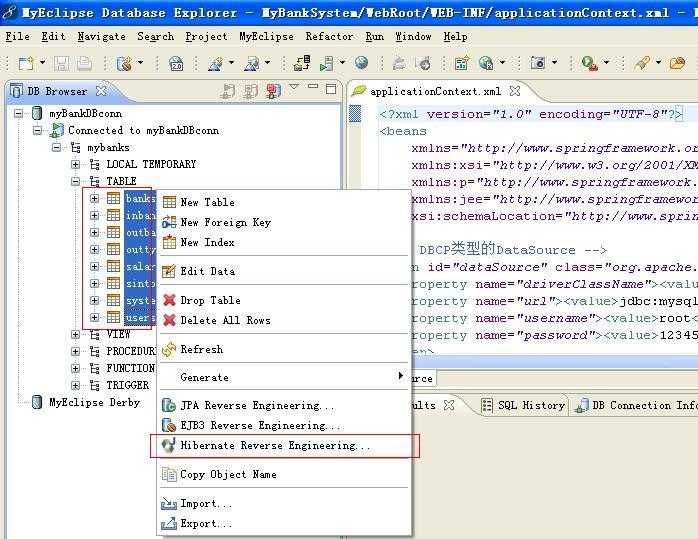Open the Window menu

click(x=413, y=36)
